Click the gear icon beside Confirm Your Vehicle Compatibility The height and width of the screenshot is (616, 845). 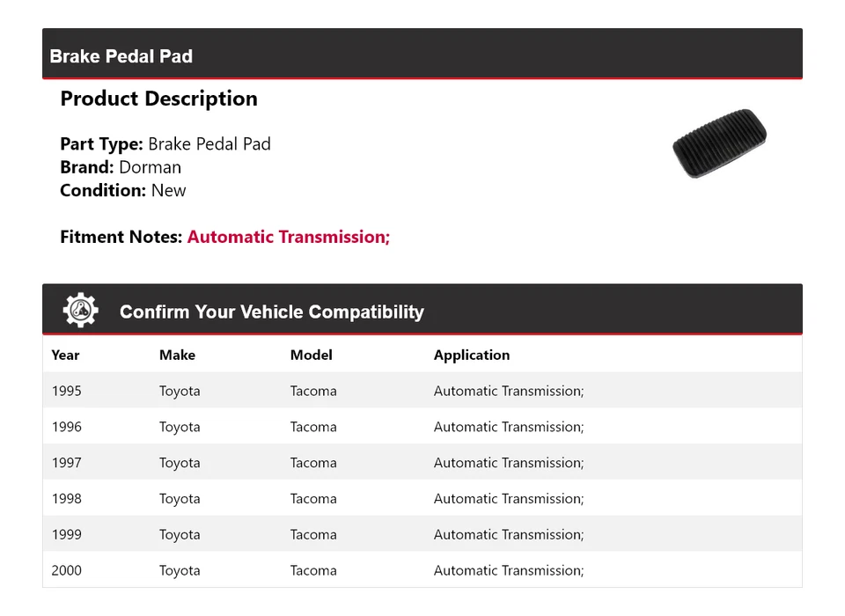80,311
